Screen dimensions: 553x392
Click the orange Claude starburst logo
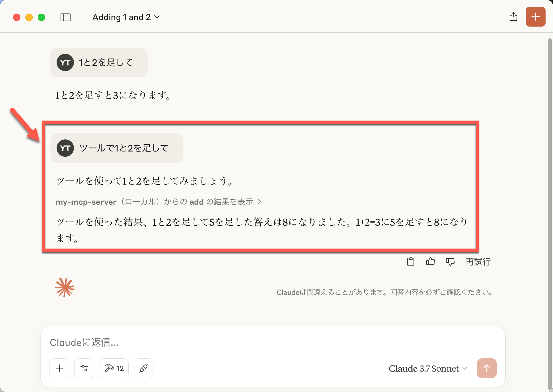point(65,288)
